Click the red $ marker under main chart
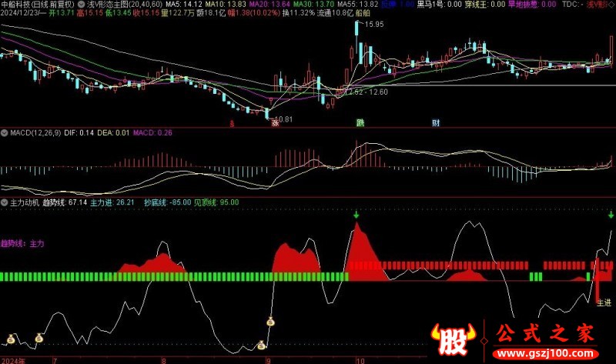616x364 pixels. (x=232, y=124)
